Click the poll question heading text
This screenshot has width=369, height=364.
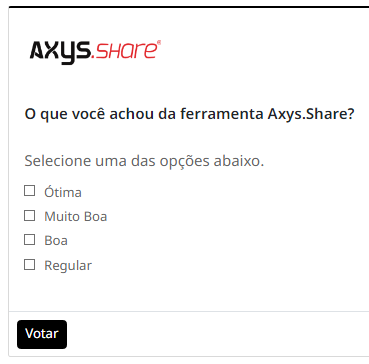(x=189, y=115)
